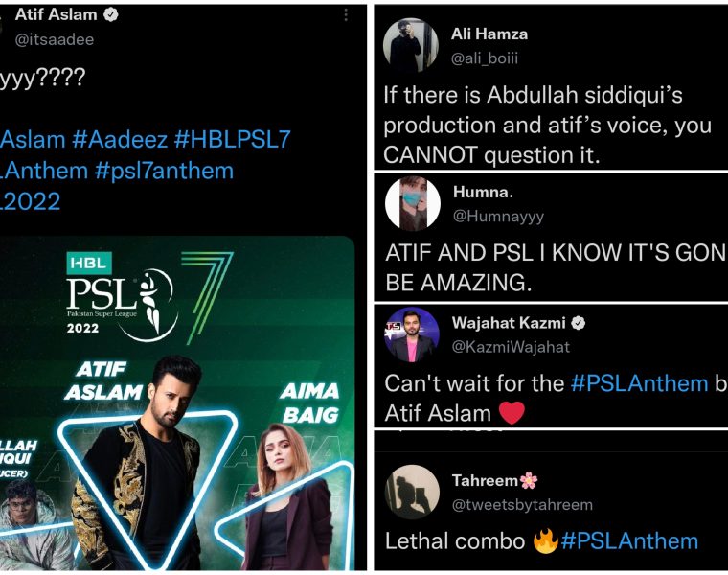
Task: Open the three-dot menu on Atif Aslam's tweet
Action: pos(346,15)
